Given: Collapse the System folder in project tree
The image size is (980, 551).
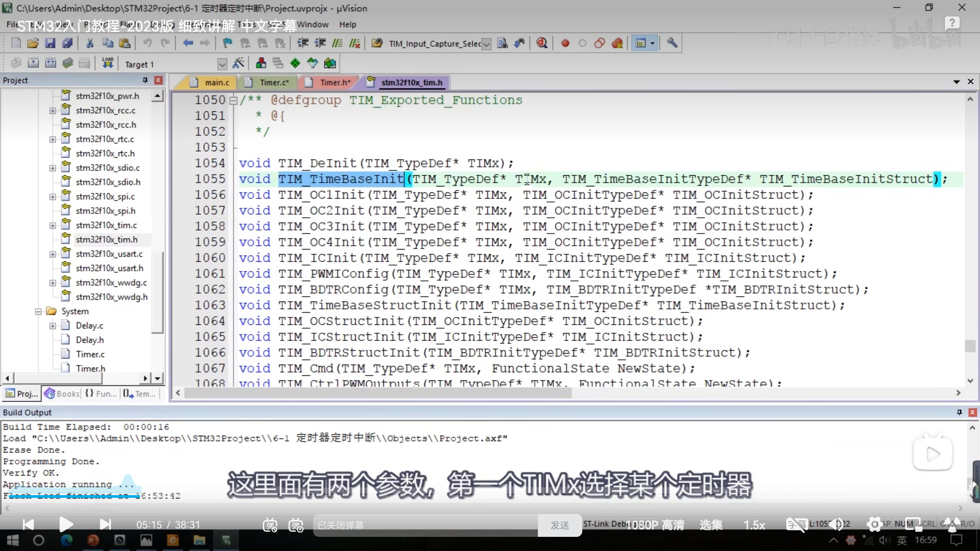Looking at the screenshot, I should click(38, 311).
